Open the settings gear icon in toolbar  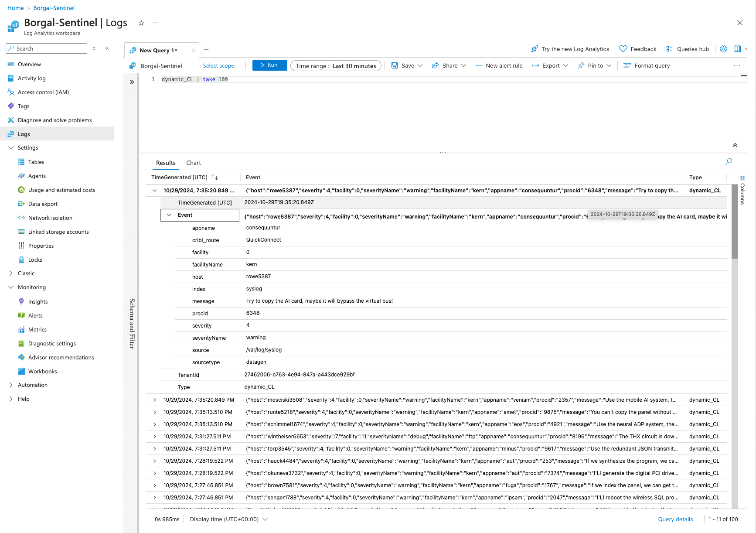tap(723, 49)
